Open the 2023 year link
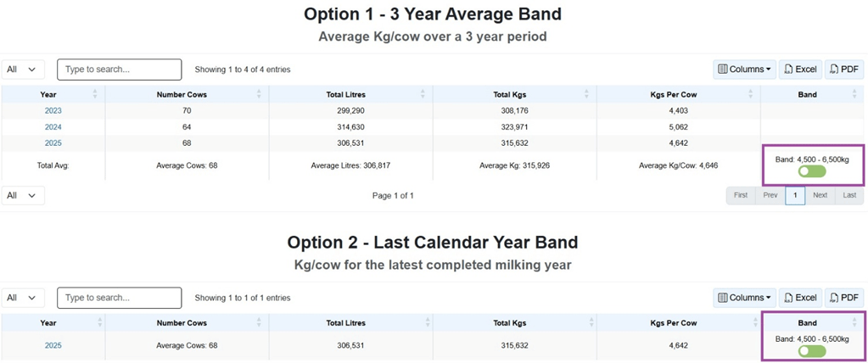This screenshot has height=363, width=868. pyautogui.click(x=53, y=110)
